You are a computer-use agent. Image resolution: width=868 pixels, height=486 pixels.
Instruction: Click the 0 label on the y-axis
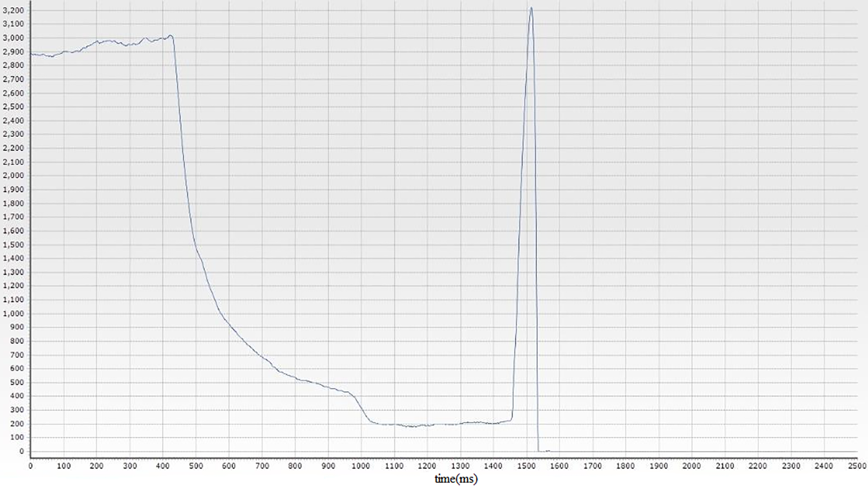click(21, 451)
